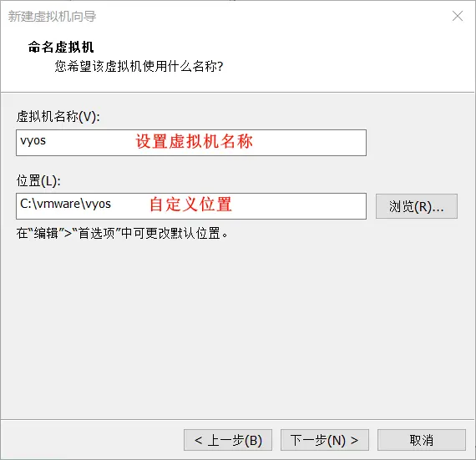Place cursor on C:\vmware\vyos path text
Screen dimensions: 476x460
click(65, 204)
